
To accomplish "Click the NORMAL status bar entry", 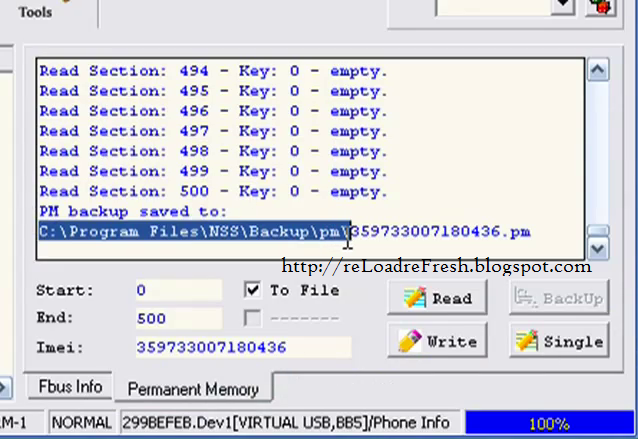I will pos(81,423).
